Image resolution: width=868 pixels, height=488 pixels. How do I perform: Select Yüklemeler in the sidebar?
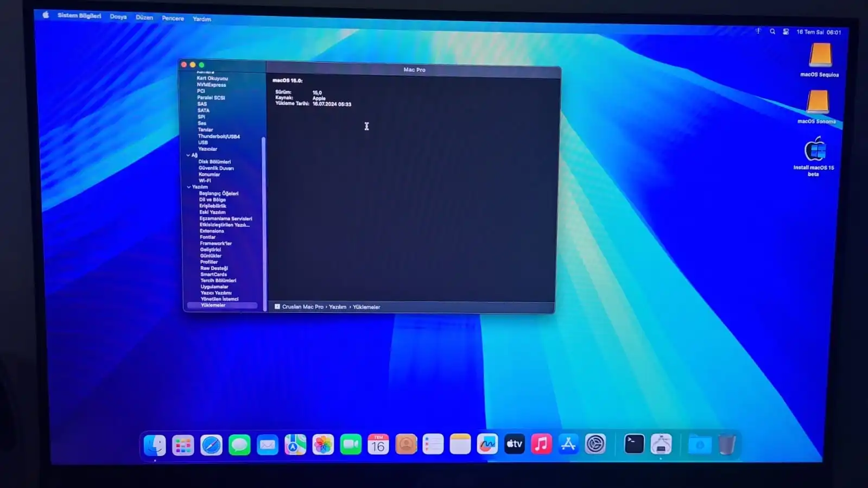coord(222,305)
